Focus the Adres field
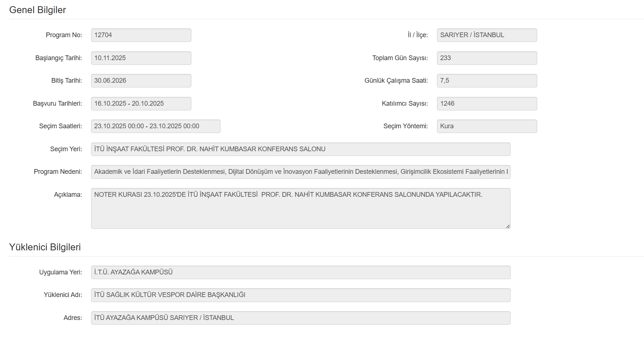 (300, 318)
